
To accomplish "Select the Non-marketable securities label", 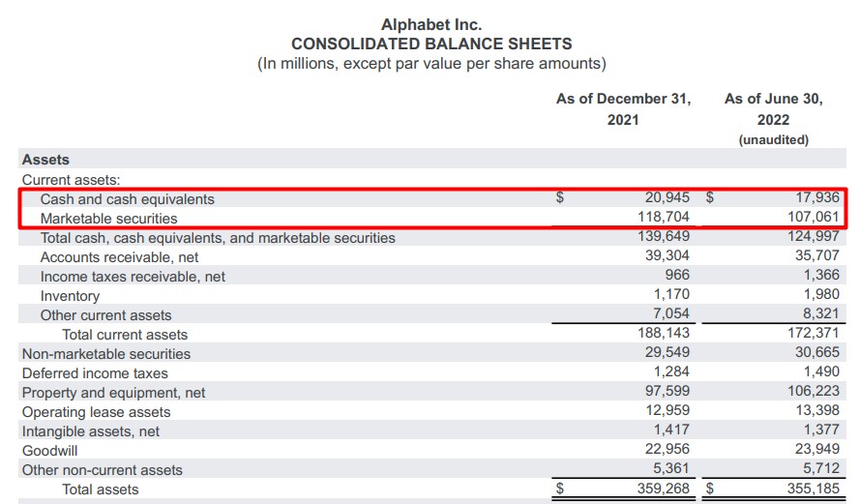I will pyautogui.click(x=106, y=354).
